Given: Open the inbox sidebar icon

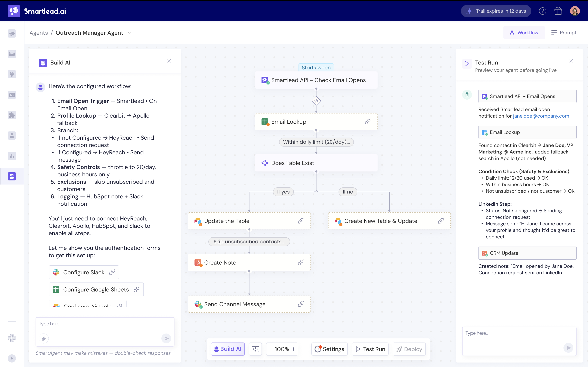Looking at the screenshot, I should (x=12, y=54).
